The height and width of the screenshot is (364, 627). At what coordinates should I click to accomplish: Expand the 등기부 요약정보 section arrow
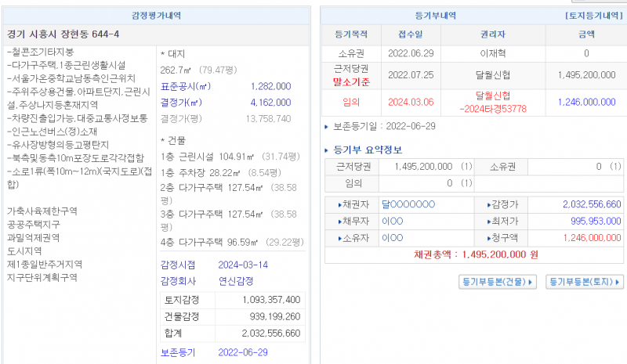[328, 150]
